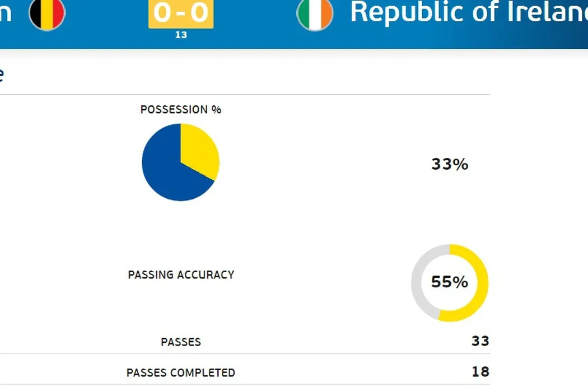The image size is (588, 392).
Task: Click the 0-0 score box
Action: click(x=180, y=13)
